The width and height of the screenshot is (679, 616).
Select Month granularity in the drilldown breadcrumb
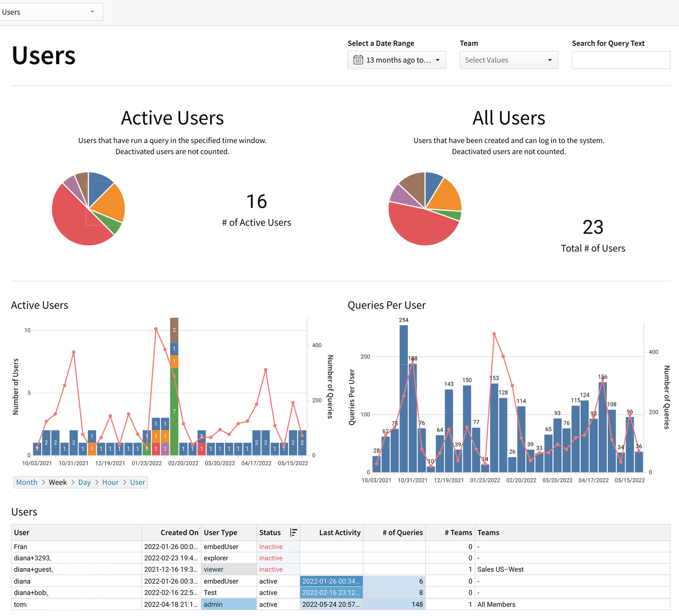27,482
